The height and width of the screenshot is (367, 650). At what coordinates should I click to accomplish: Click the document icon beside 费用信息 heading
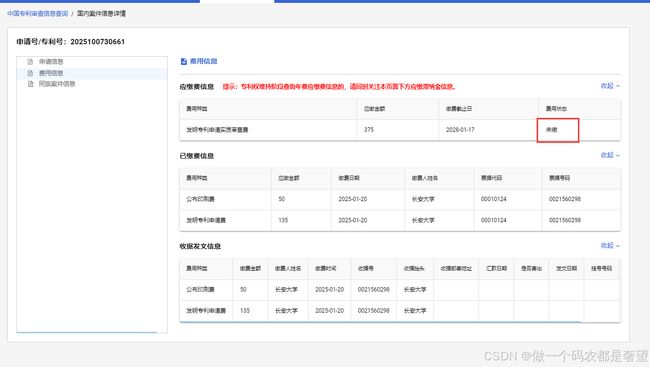point(184,61)
